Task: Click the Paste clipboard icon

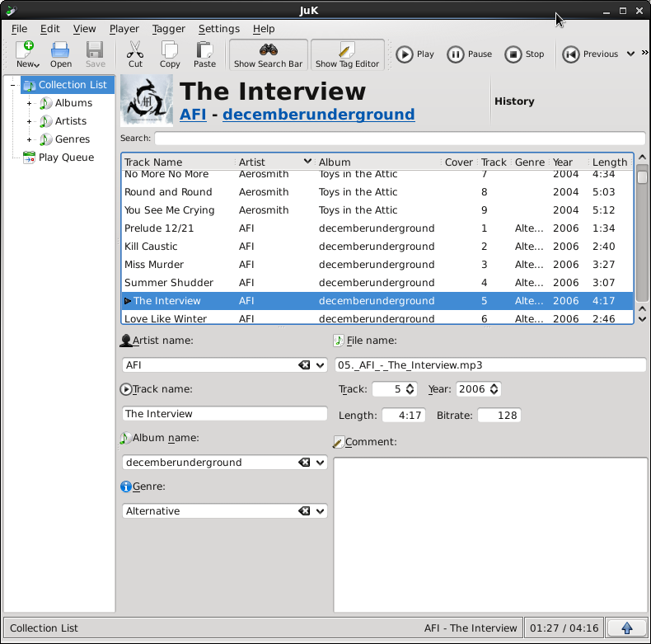Action: click(x=204, y=54)
